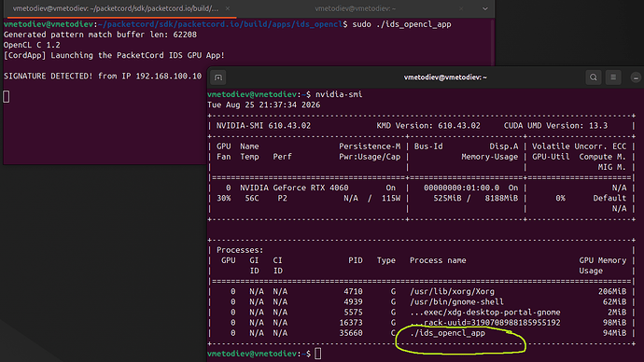Image resolution: width=644 pixels, height=362 pixels.
Task: Click PID 4710 in process table
Action: coord(353,291)
